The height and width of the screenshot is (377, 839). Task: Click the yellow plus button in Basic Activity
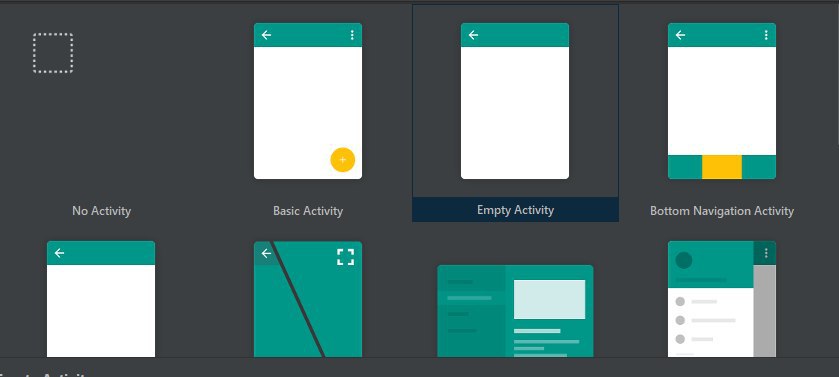pos(342,159)
